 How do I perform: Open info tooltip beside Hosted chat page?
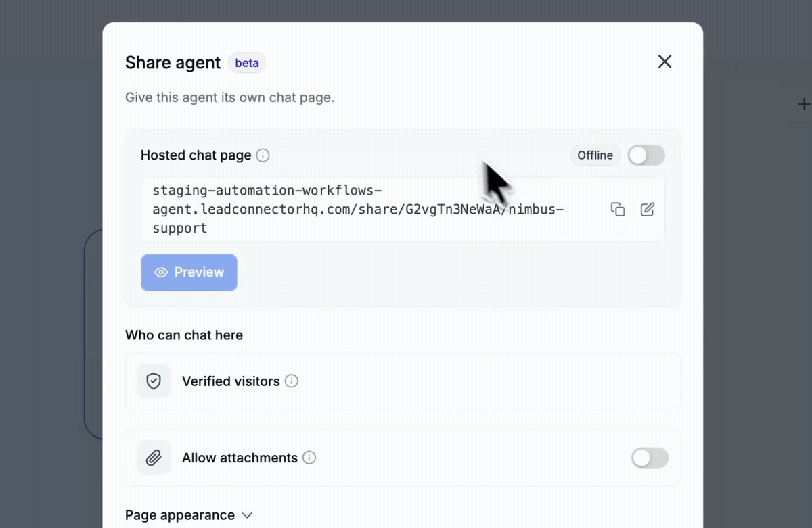[263, 155]
